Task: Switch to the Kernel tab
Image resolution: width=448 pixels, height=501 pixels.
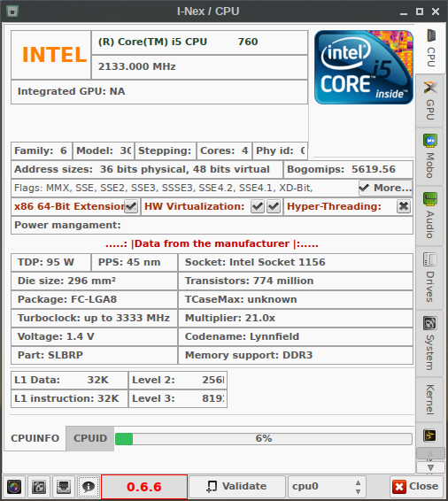Action: [429, 400]
